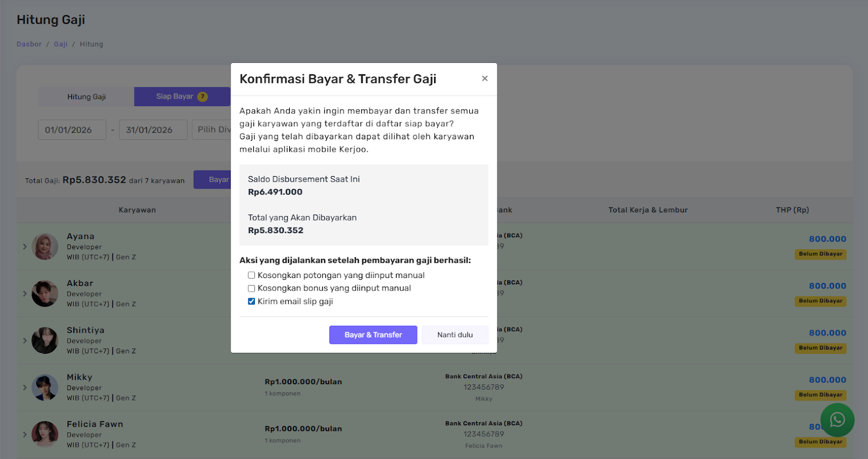868x459 pixels.
Task: Open the WhatsApp chat bubble
Action: 837,419
